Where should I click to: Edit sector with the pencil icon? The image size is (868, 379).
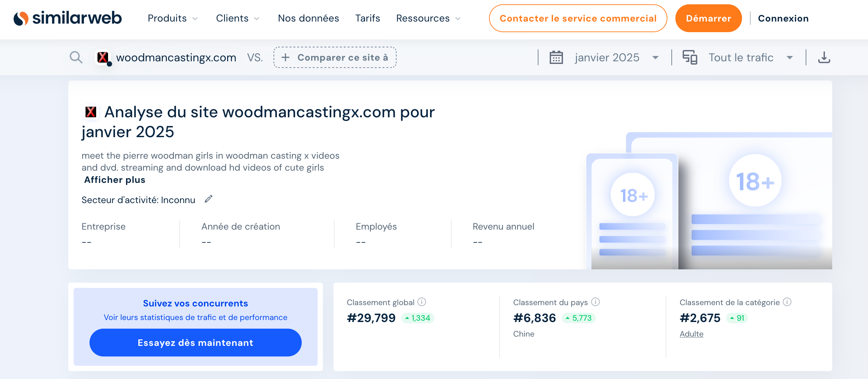coord(209,199)
